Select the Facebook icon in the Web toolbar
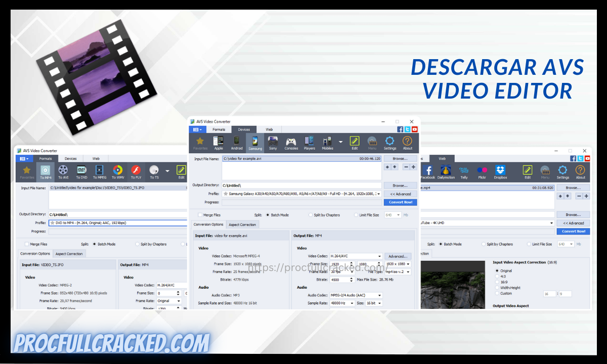Image resolution: width=607 pixels, height=364 pixels. click(428, 171)
